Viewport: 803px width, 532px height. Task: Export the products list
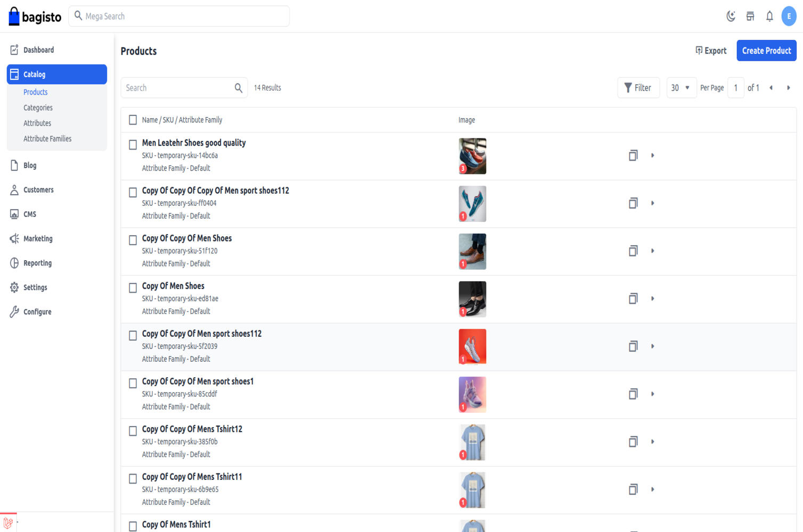click(x=711, y=51)
